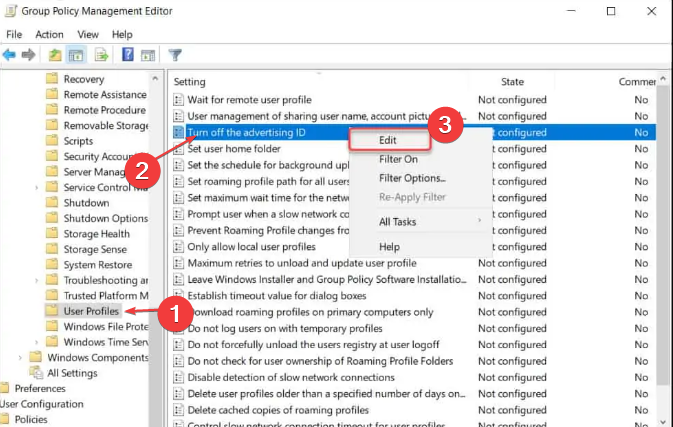Open the Help menu in menu bar

[x=122, y=34]
